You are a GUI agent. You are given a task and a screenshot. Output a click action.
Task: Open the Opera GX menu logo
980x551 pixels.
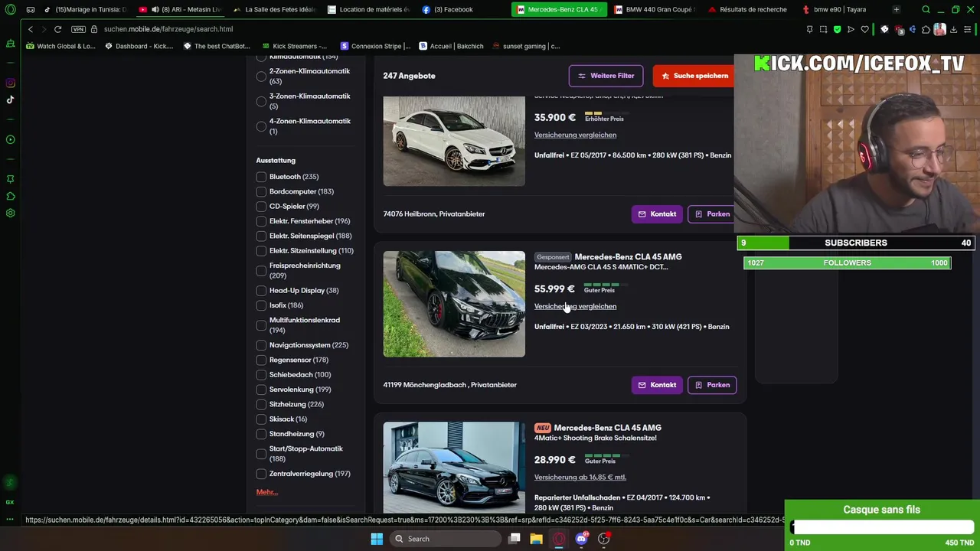(10, 10)
